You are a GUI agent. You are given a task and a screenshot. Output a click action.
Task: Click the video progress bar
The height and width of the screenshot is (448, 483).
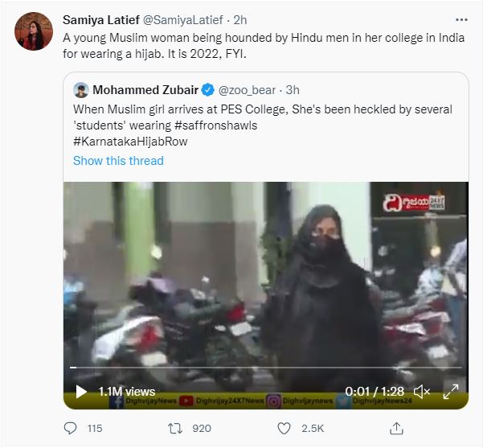tap(265, 368)
